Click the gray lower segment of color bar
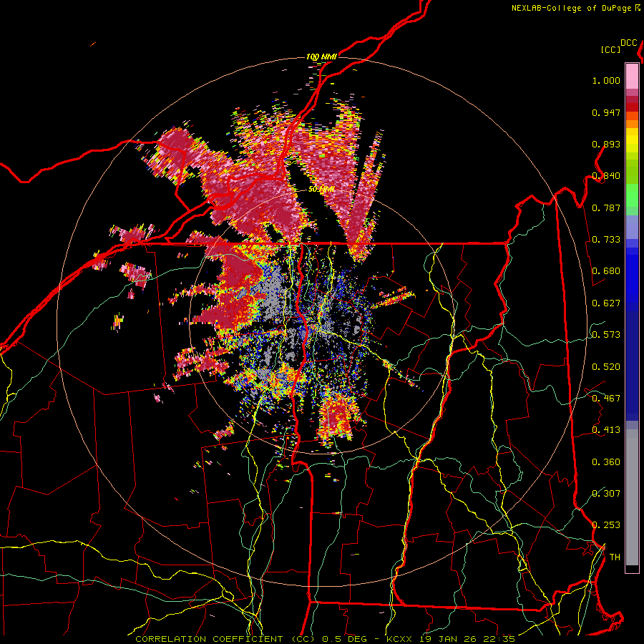 (x=632, y=497)
